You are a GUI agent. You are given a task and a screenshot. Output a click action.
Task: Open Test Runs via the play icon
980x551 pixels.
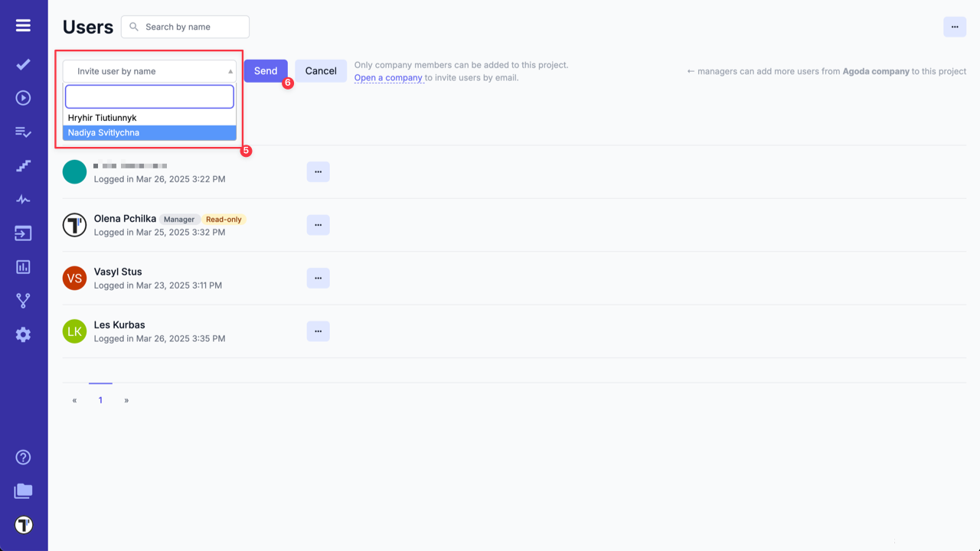(x=23, y=98)
